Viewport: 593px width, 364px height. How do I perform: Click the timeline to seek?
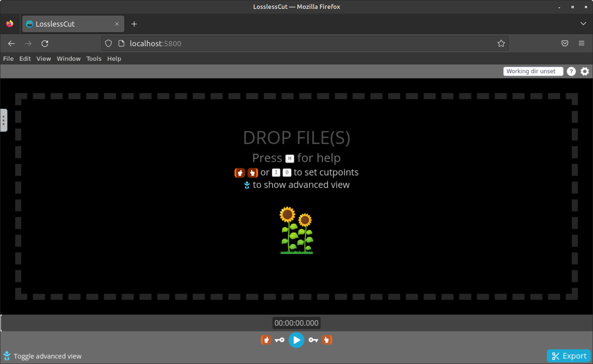(148, 323)
